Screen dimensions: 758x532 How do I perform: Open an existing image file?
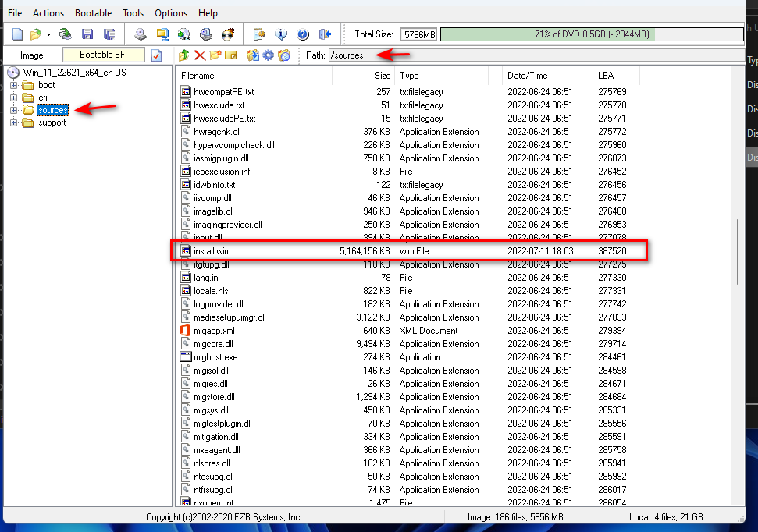pyautogui.click(x=35, y=34)
